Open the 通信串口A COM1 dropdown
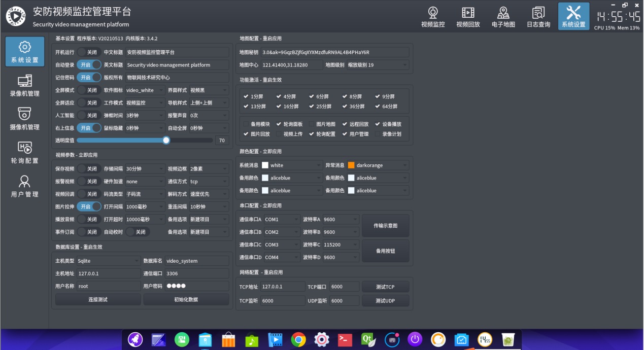 (x=282, y=220)
